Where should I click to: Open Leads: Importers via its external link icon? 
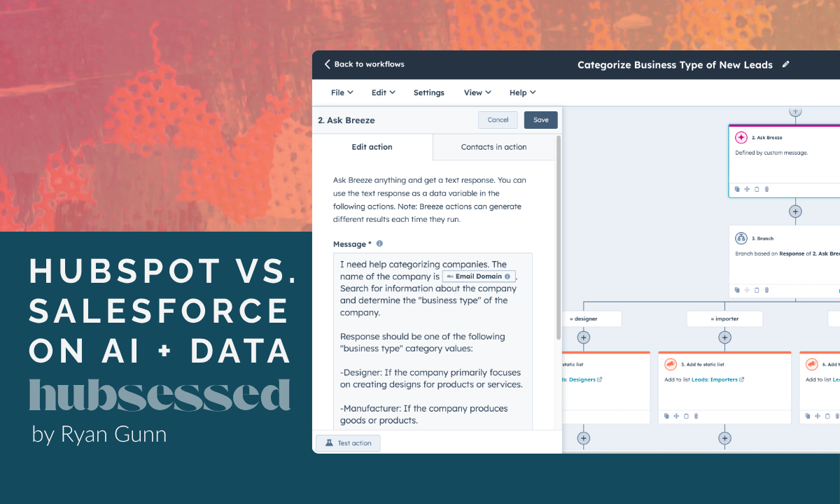point(742,379)
